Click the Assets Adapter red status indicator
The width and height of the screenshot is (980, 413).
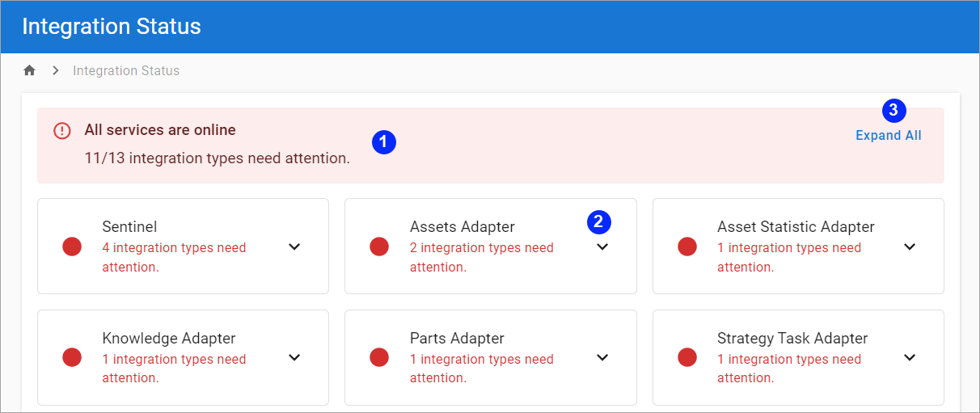[379, 247]
